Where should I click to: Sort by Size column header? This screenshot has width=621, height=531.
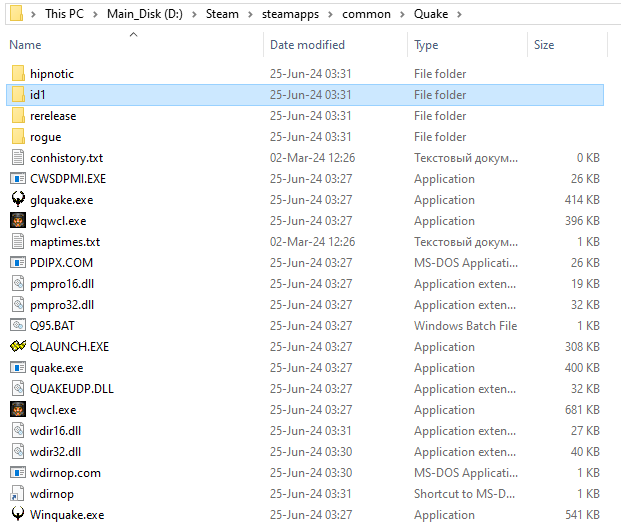[544, 45]
